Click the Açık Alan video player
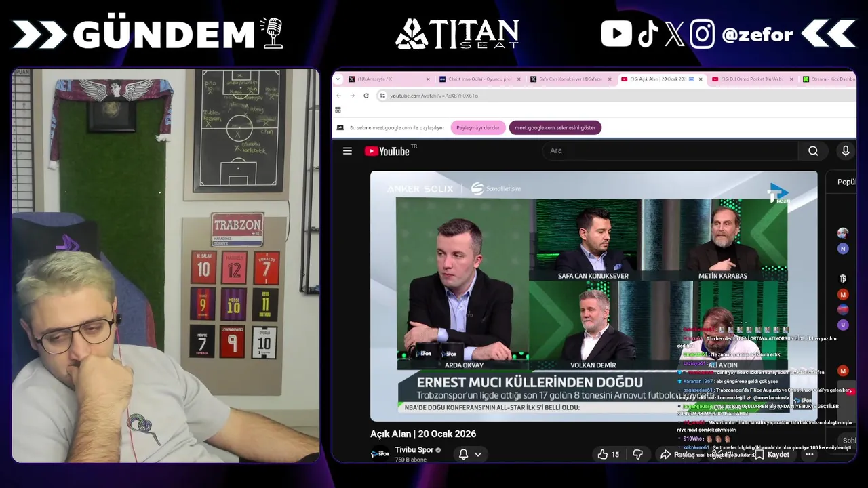 click(x=593, y=296)
